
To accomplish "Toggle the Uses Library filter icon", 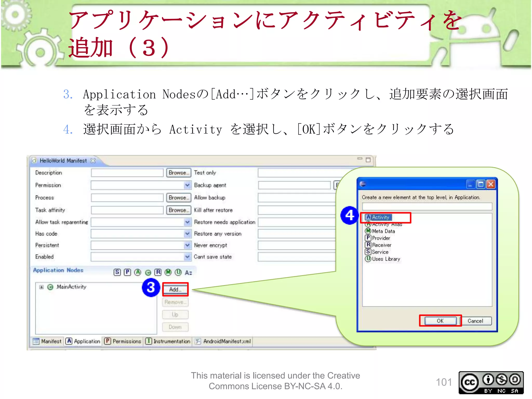I will pyautogui.click(x=178, y=272).
